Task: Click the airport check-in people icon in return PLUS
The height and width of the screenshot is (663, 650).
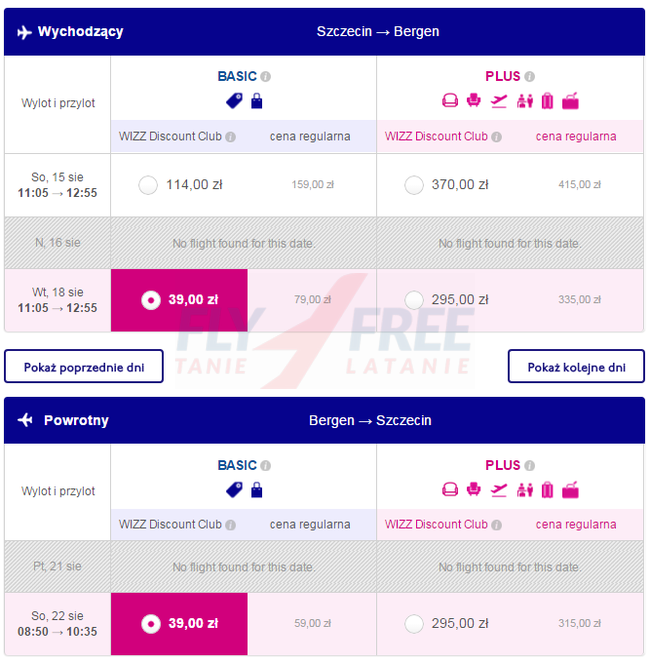Action: [525, 490]
